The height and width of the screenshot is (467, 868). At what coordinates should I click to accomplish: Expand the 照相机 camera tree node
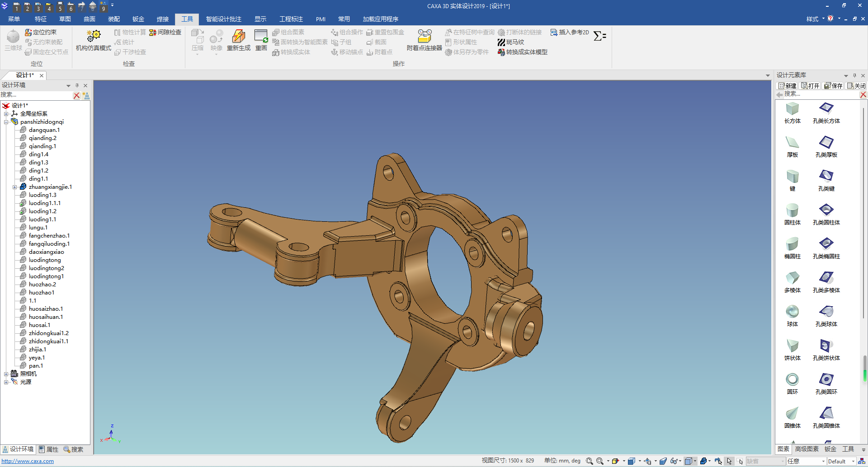pyautogui.click(x=6, y=374)
